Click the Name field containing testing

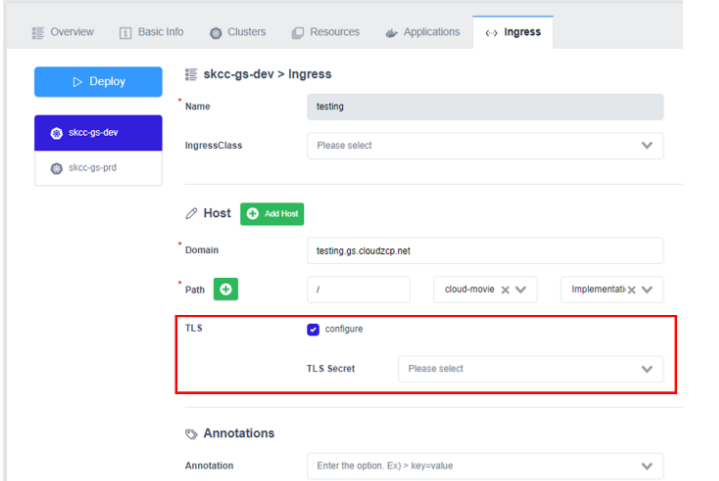pos(485,107)
